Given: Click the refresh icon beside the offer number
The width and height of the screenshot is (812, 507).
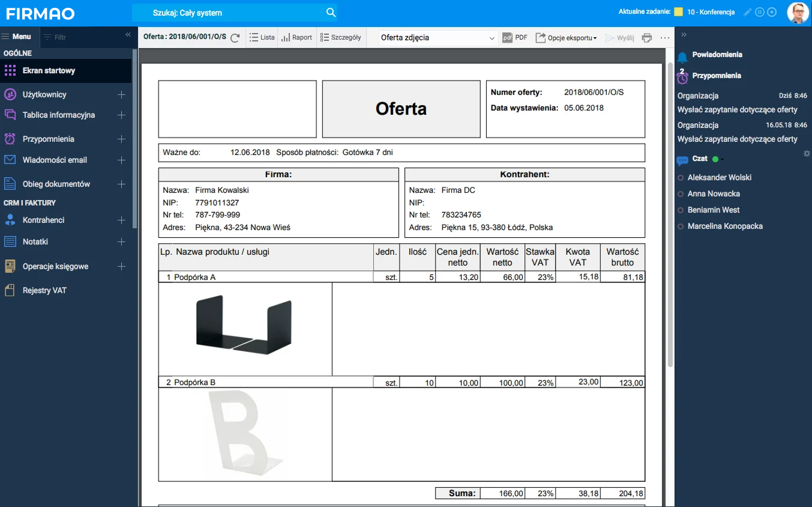Looking at the screenshot, I should coord(235,38).
